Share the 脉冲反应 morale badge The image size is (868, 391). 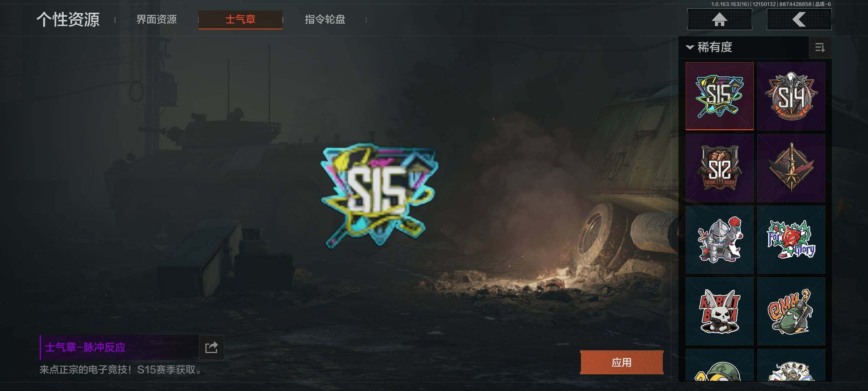click(x=211, y=348)
